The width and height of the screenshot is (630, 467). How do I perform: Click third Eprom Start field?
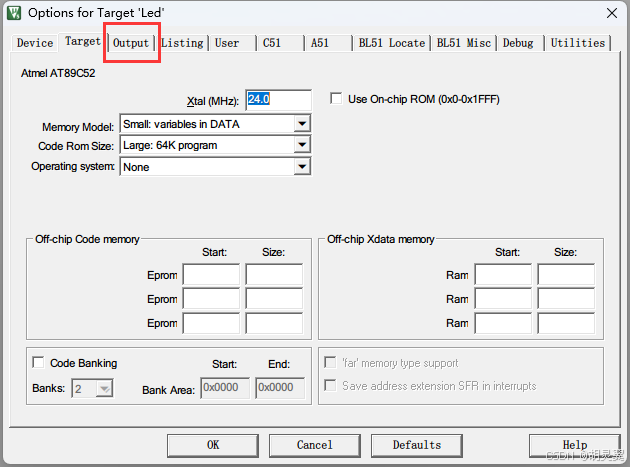(211, 323)
